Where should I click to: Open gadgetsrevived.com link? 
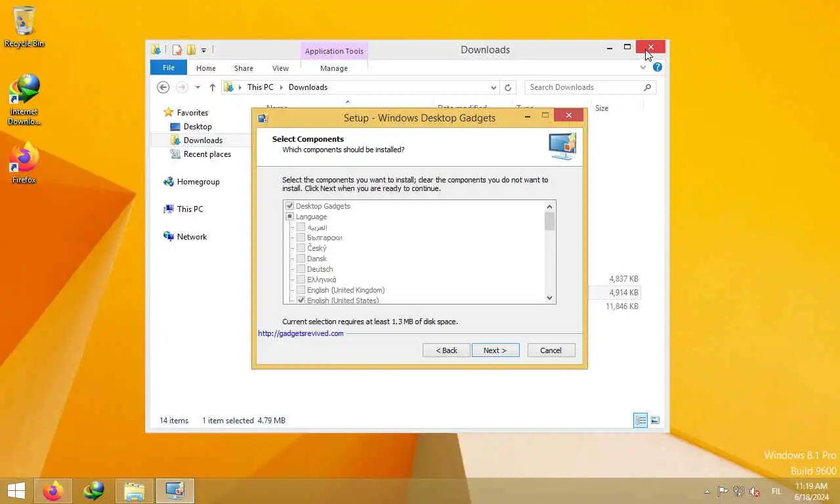click(301, 333)
